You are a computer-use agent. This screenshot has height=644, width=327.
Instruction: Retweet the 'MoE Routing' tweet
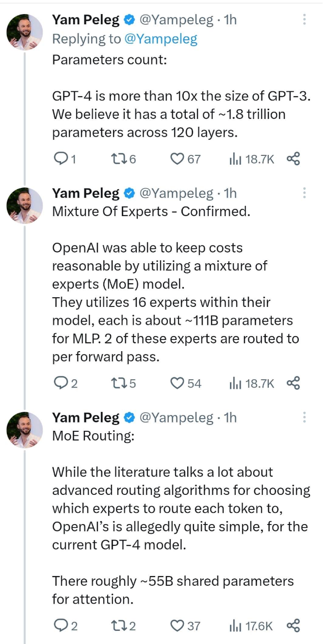pyautogui.click(x=123, y=626)
